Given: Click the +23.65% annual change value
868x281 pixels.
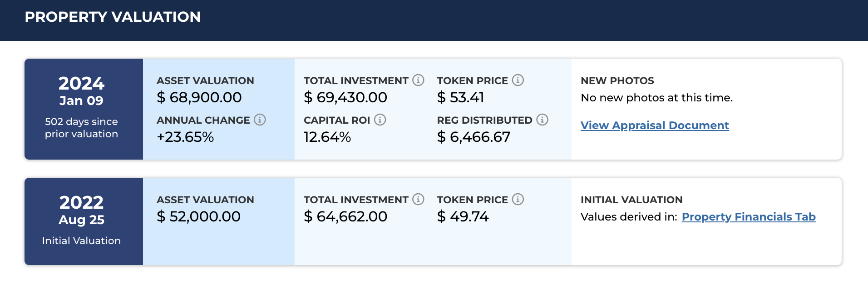Looking at the screenshot, I should 185,137.
